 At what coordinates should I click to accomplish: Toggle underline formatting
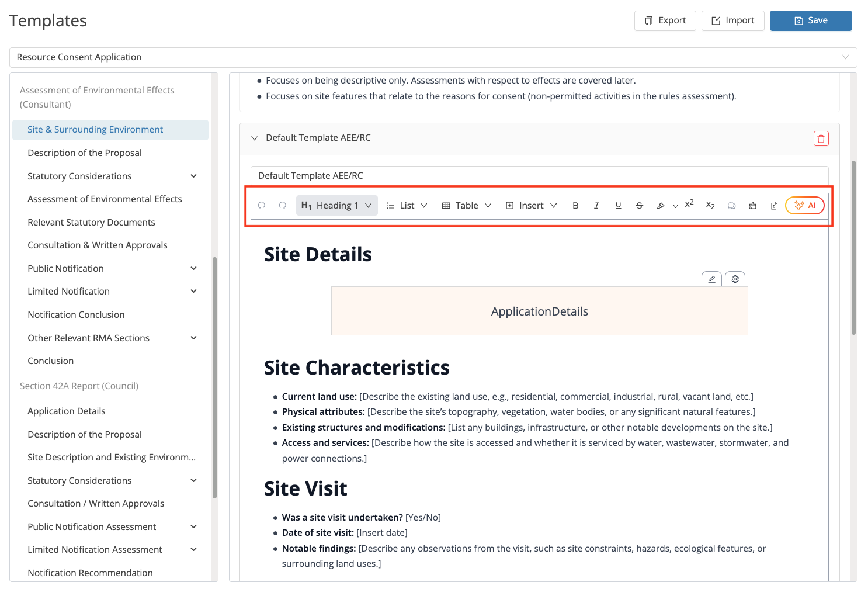pyautogui.click(x=618, y=206)
